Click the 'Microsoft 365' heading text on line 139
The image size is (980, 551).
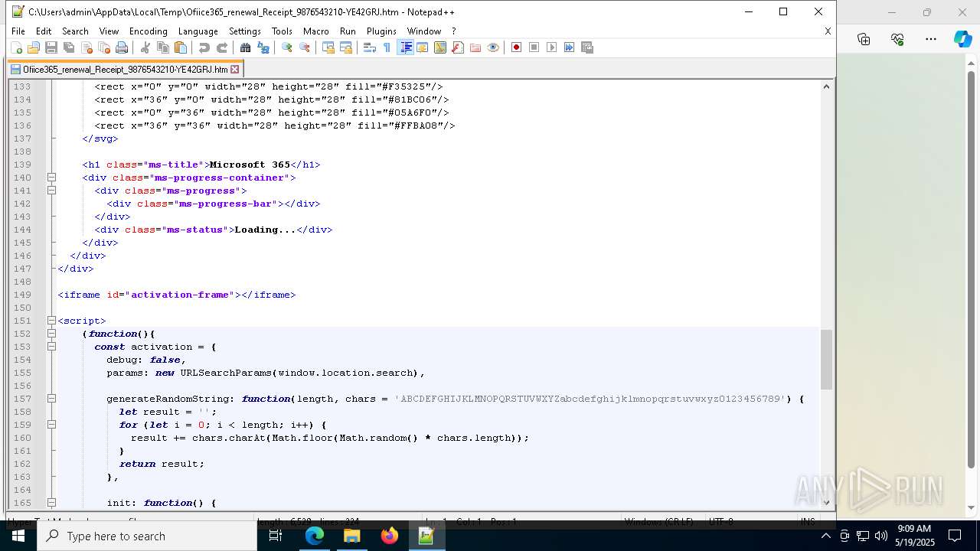pyautogui.click(x=250, y=165)
